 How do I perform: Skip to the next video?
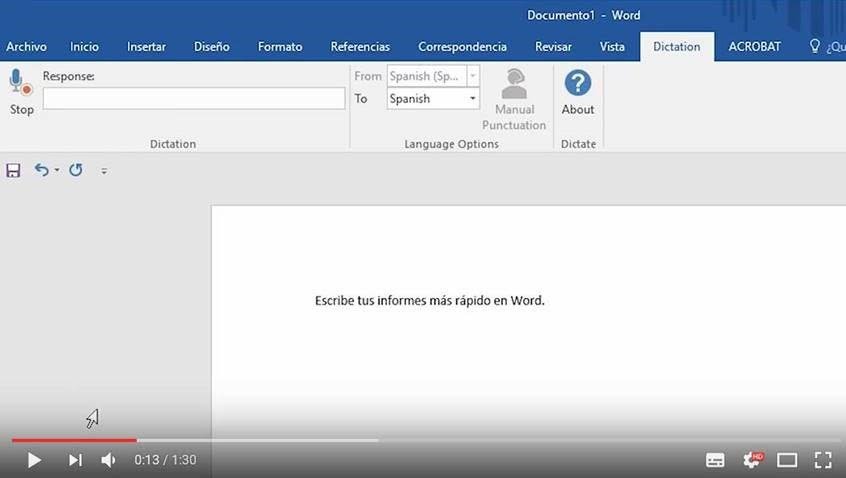point(76,460)
